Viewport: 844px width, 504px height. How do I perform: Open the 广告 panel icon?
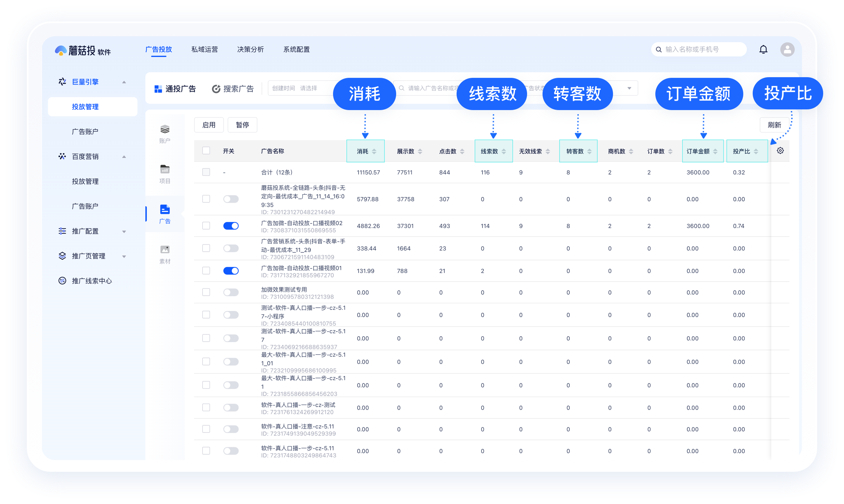point(165,213)
